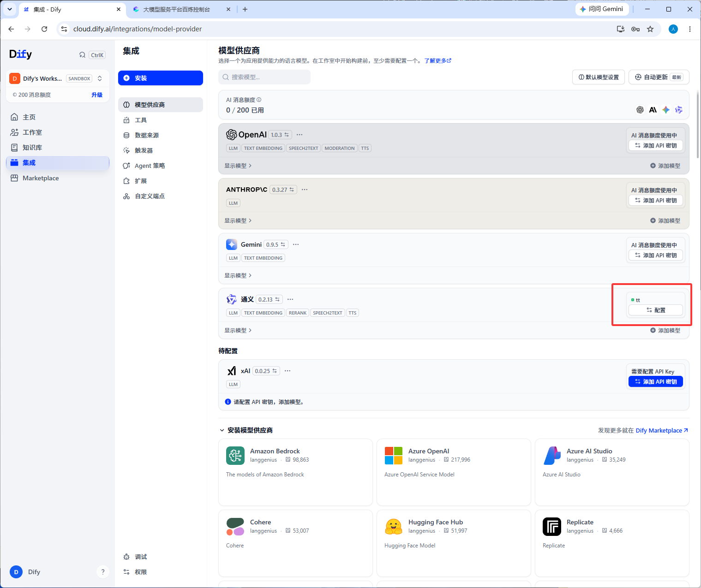Open Marketplace in the sidebar
This screenshot has width=701, height=588.
click(58, 178)
